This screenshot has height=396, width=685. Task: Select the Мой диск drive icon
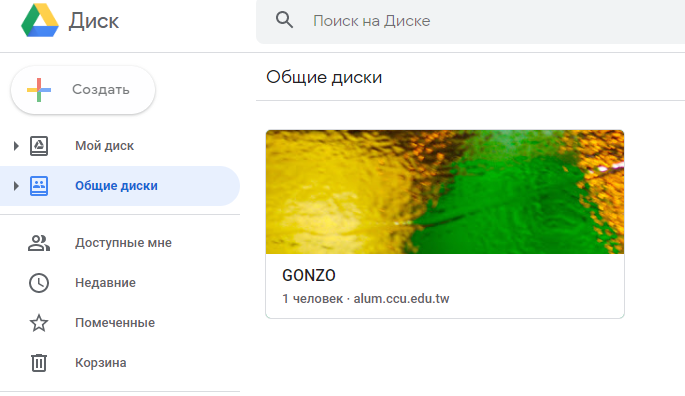pyautogui.click(x=39, y=146)
